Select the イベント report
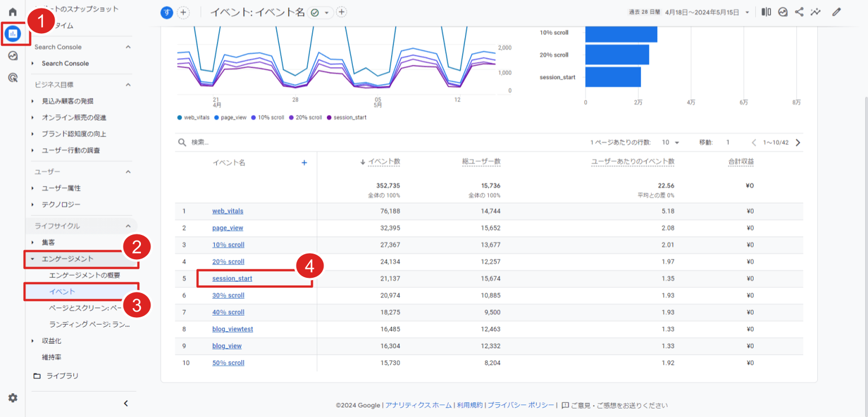The width and height of the screenshot is (868, 417). tap(62, 291)
